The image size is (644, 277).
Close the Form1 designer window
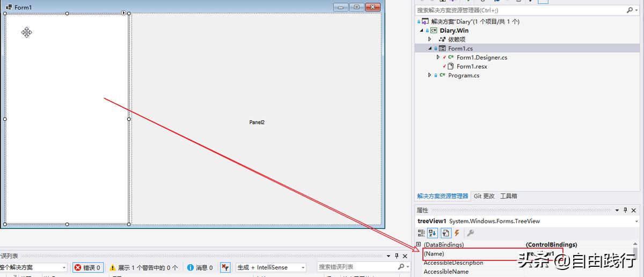372,7
